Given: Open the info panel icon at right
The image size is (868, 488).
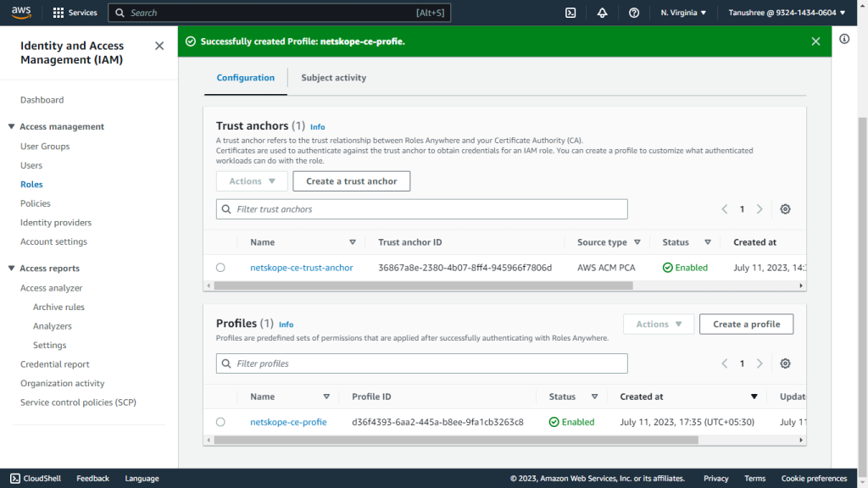Looking at the screenshot, I should tap(844, 39).
